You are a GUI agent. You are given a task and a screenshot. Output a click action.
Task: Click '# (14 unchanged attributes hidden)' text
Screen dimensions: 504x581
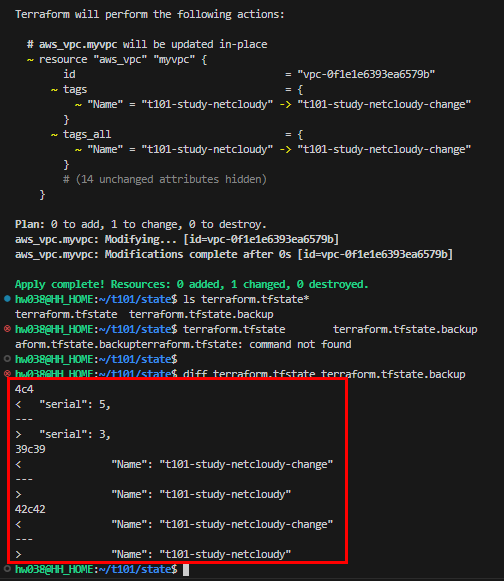coord(165,179)
